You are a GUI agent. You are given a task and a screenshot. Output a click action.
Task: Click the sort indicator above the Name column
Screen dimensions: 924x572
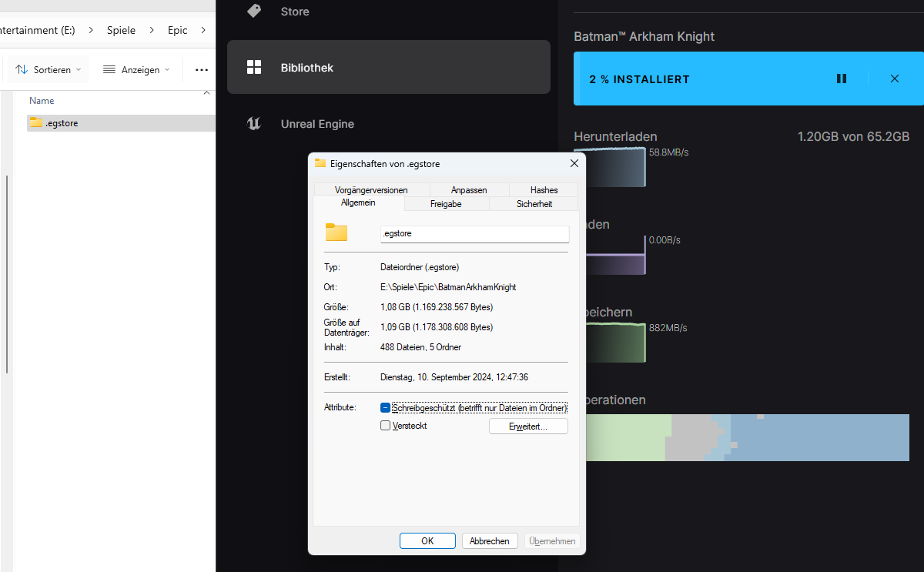[206, 93]
